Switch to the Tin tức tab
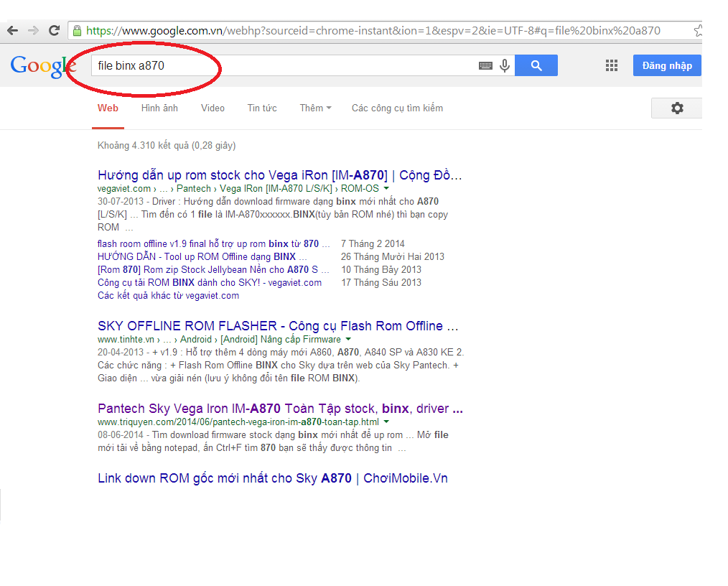The height and width of the screenshot is (586, 728). pyautogui.click(x=262, y=108)
